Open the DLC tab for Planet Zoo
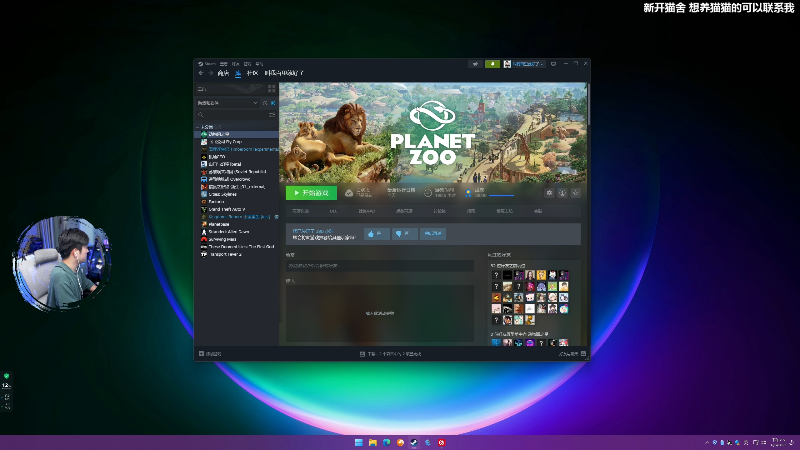The width and height of the screenshot is (800, 450). (333, 211)
